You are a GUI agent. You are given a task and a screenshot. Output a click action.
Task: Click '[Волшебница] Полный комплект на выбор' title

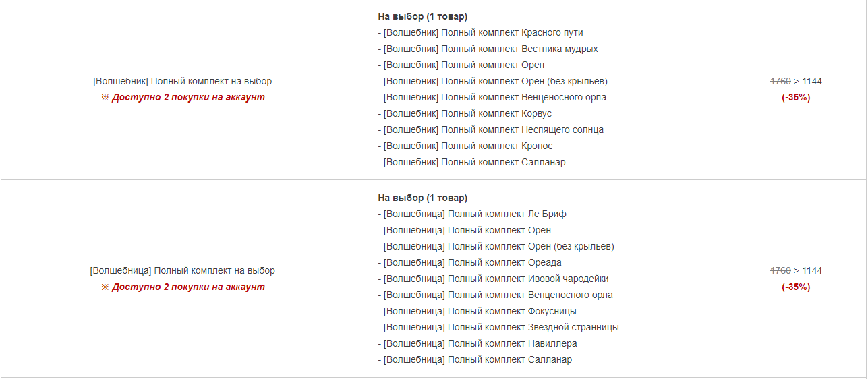click(182, 270)
